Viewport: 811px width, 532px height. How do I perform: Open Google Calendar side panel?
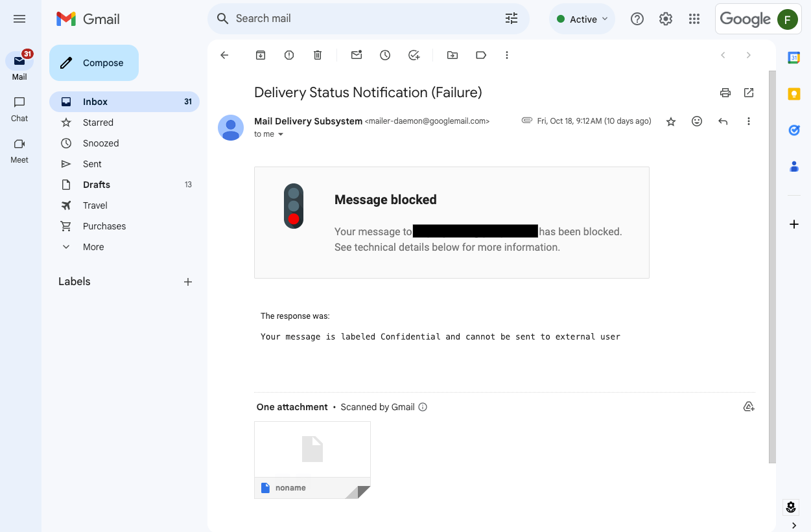pos(794,58)
